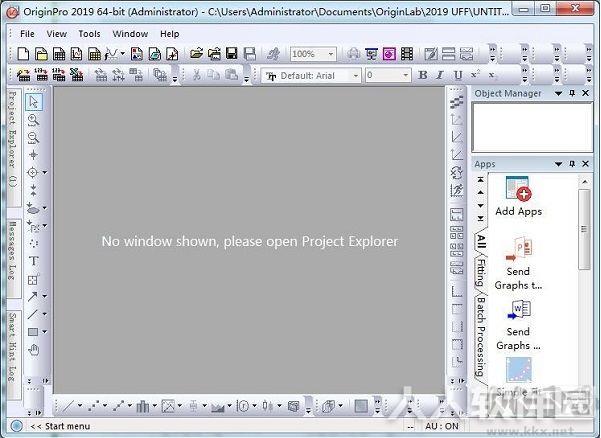Toggle Italic formatting
The image size is (601, 438).
click(x=440, y=75)
